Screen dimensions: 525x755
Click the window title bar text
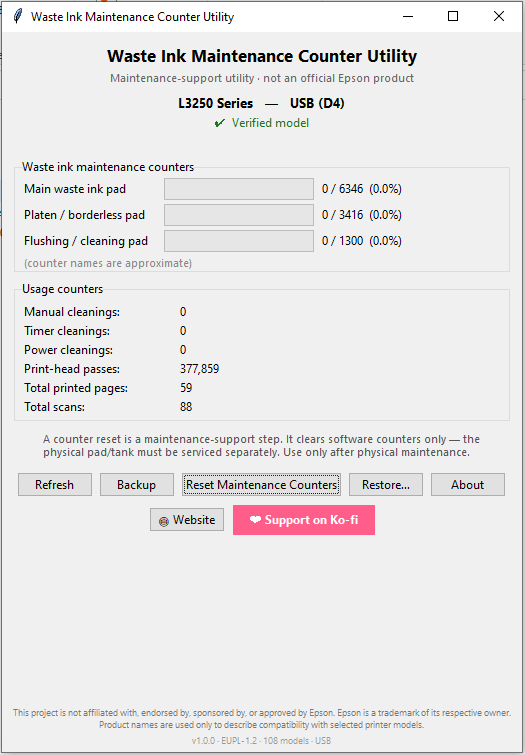pos(132,16)
